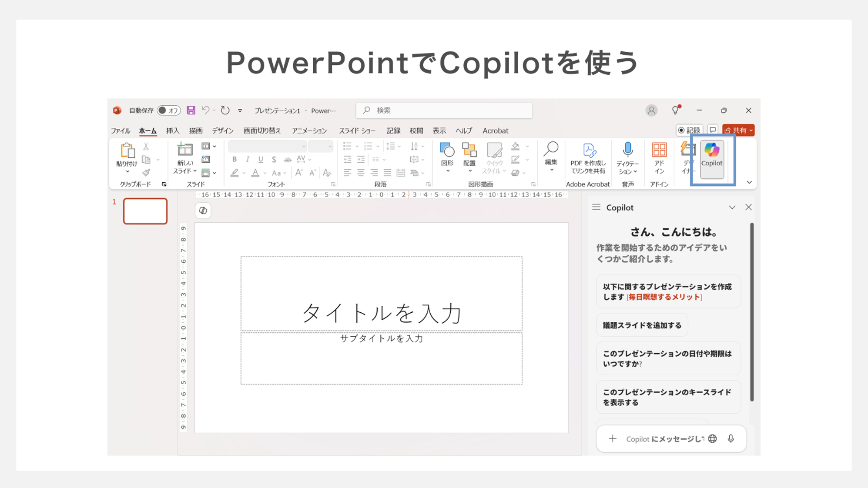Switch to the スライド ショー tab

pyautogui.click(x=357, y=130)
